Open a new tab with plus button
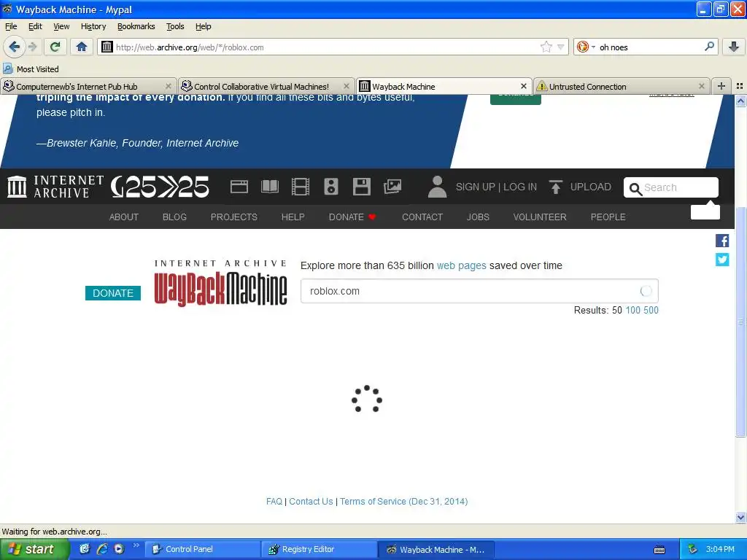The height and width of the screenshot is (560, 747). click(x=721, y=86)
